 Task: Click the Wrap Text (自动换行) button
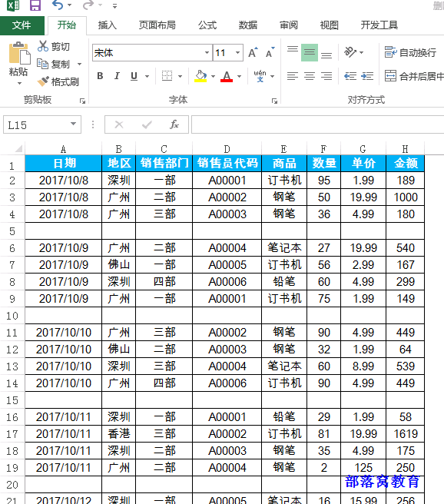point(411,52)
